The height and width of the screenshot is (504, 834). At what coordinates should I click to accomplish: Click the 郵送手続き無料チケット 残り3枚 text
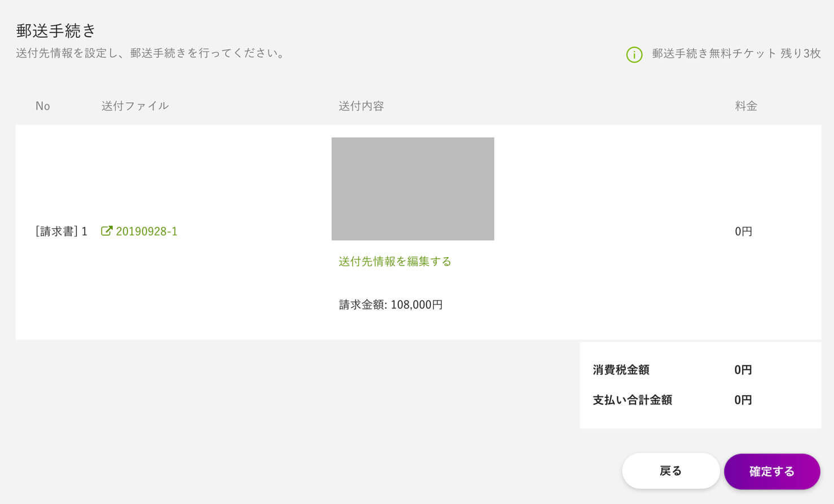(x=736, y=54)
